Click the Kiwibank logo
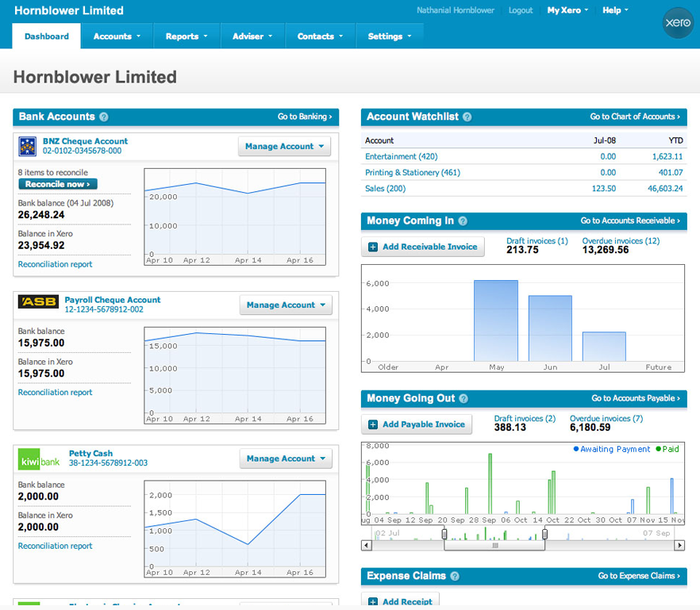 tap(39, 459)
